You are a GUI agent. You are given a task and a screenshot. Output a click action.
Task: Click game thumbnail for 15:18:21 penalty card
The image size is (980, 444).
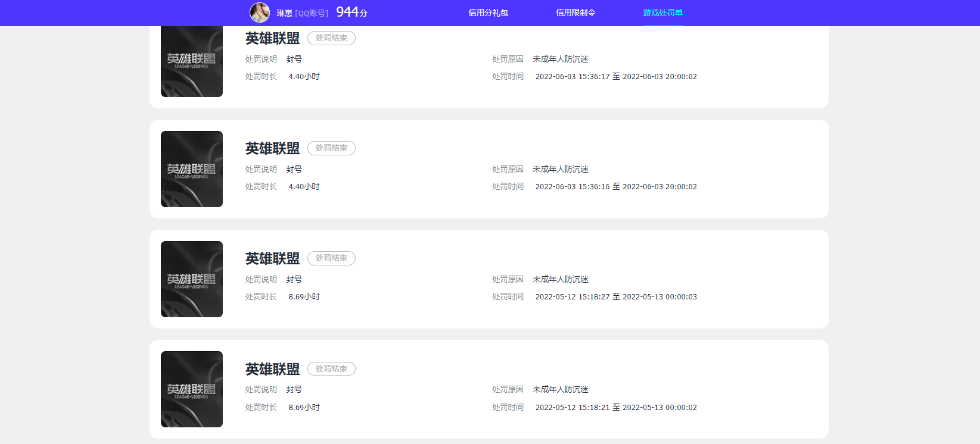(x=192, y=389)
